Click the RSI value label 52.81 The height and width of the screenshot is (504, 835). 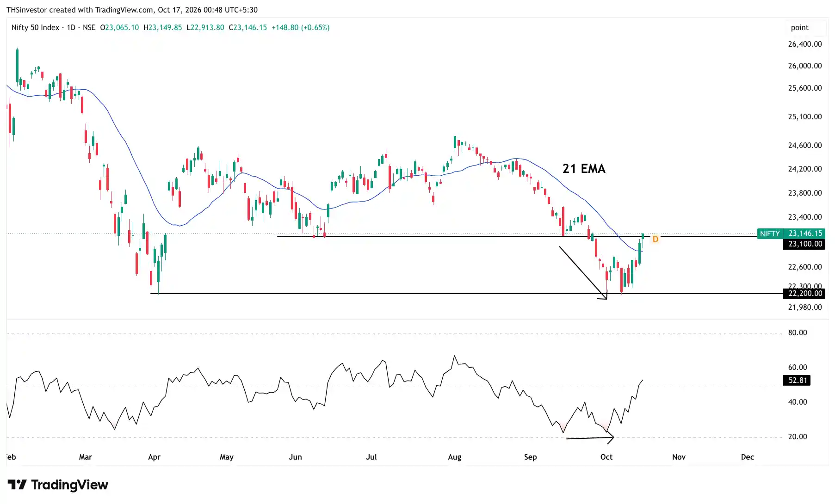click(797, 381)
